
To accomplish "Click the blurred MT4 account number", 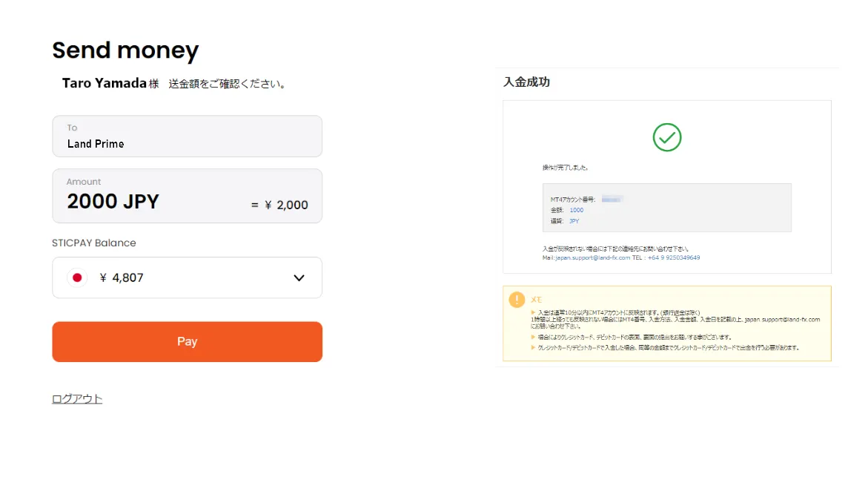I will [x=612, y=200].
